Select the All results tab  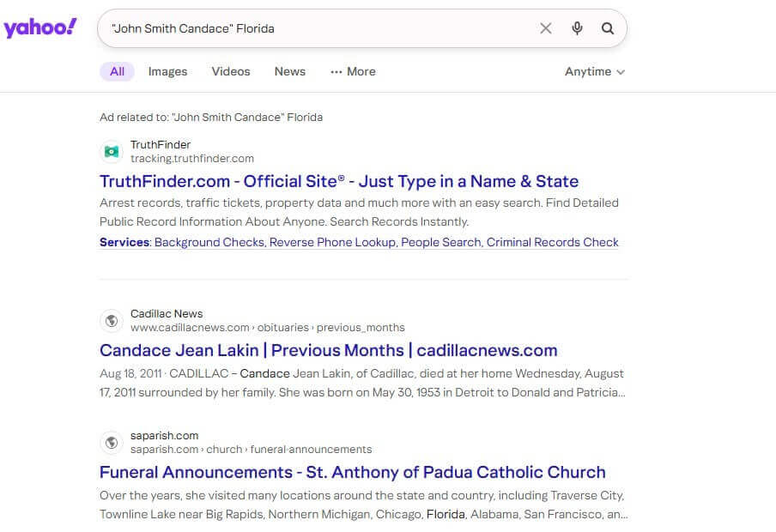tap(117, 71)
